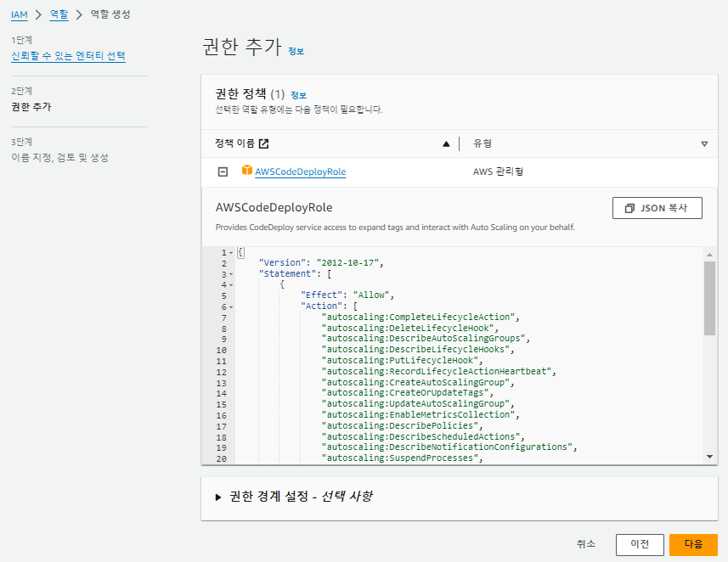Click the 이전 button
The width and height of the screenshot is (728, 562).
(x=640, y=544)
